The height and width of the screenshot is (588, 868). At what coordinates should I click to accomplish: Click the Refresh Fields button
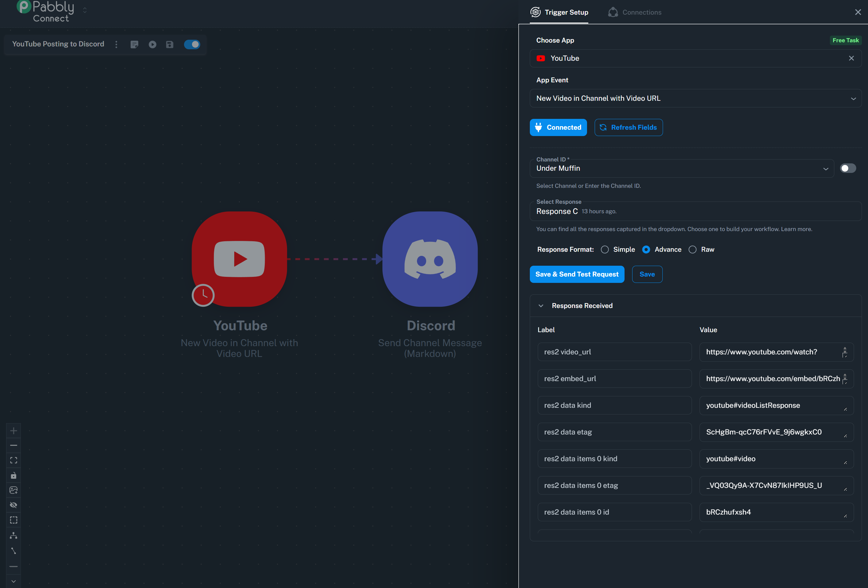coord(629,127)
